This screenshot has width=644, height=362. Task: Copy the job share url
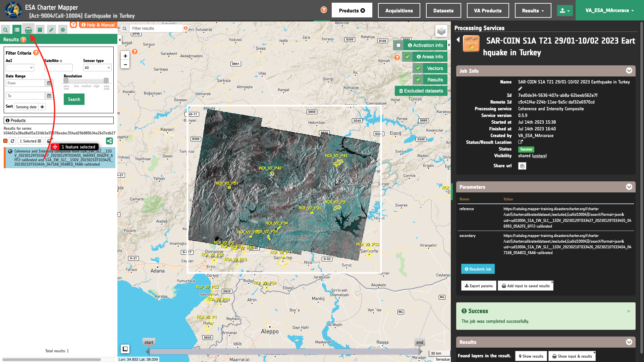click(522, 166)
